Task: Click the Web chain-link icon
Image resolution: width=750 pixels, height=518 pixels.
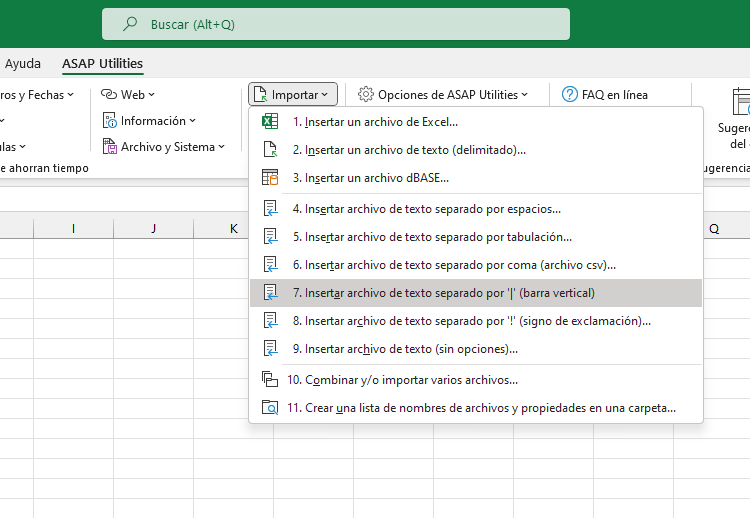Action: coord(109,94)
